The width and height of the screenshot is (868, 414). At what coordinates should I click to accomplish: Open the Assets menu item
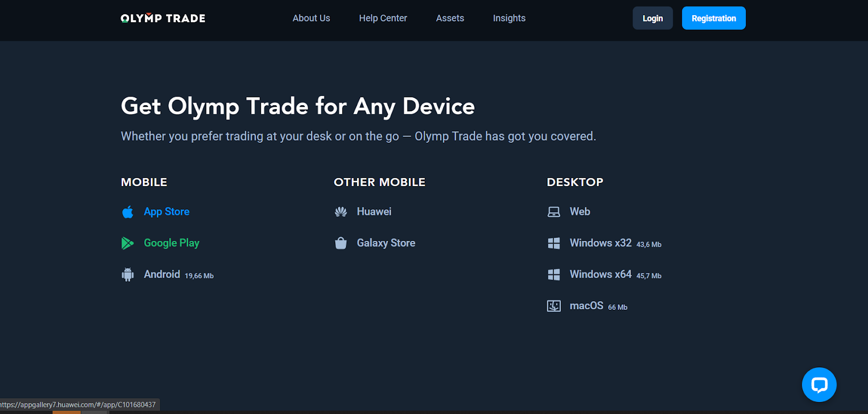[450, 18]
